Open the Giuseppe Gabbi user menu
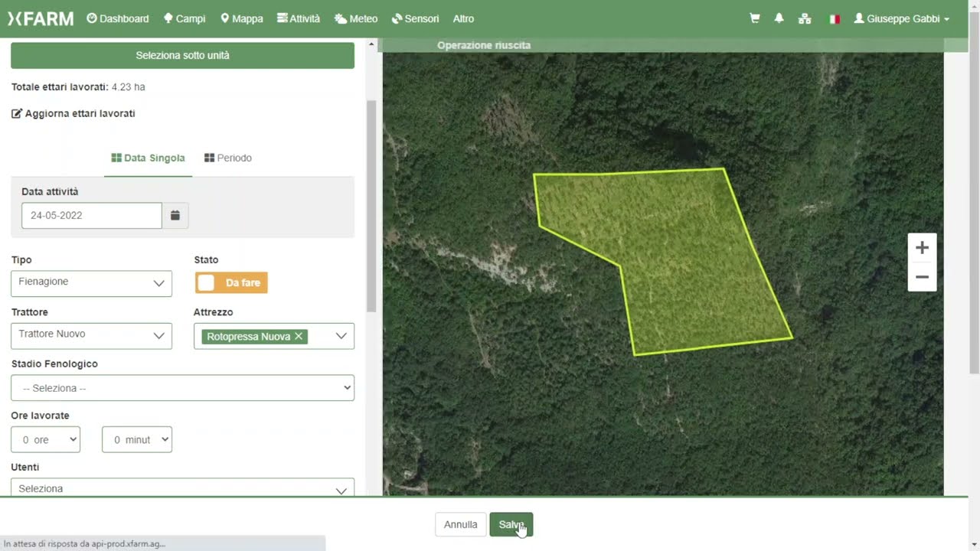980x551 pixels. (x=902, y=18)
